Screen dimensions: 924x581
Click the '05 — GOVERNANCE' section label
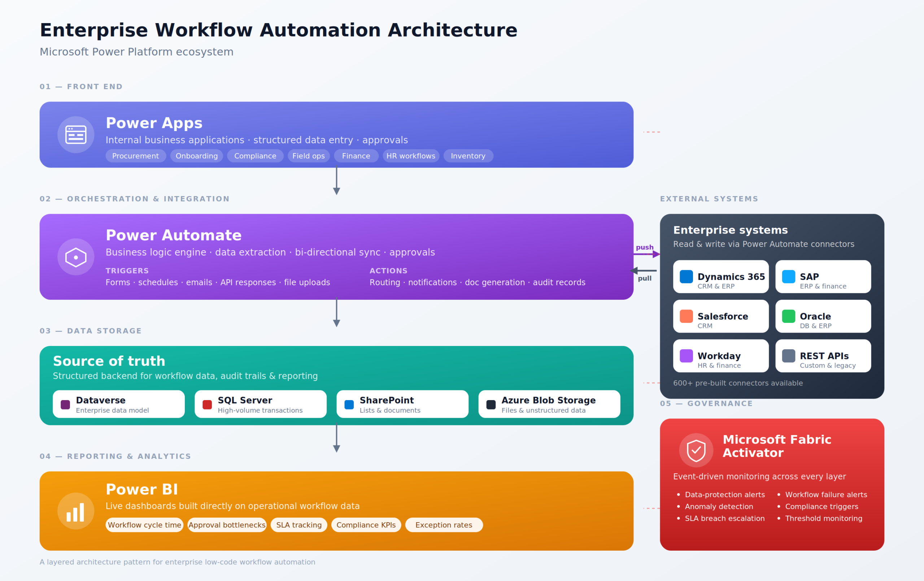tap(706, 404)
